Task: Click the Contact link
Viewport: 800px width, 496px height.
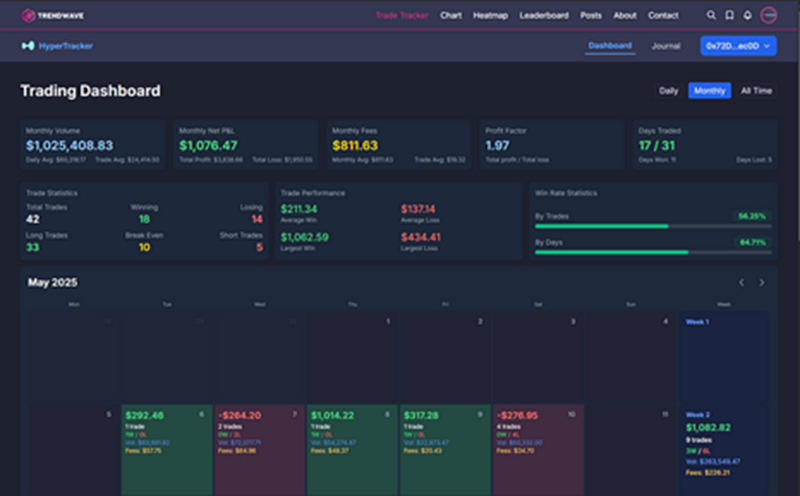Action: click(663, 15)
